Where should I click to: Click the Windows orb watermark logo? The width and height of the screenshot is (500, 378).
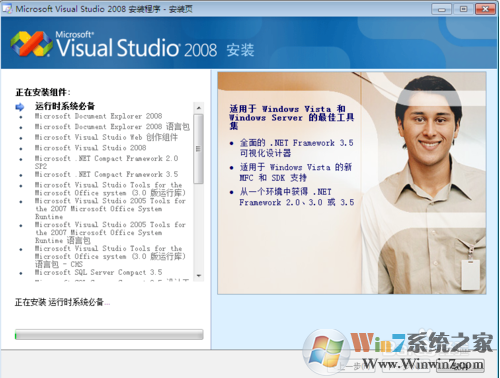point(326,351)
